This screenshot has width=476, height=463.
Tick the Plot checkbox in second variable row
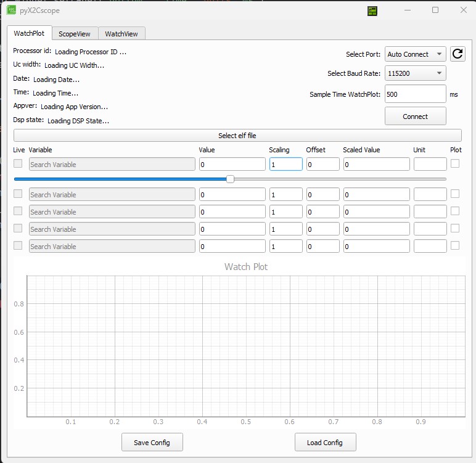click(x=455, y=194)
